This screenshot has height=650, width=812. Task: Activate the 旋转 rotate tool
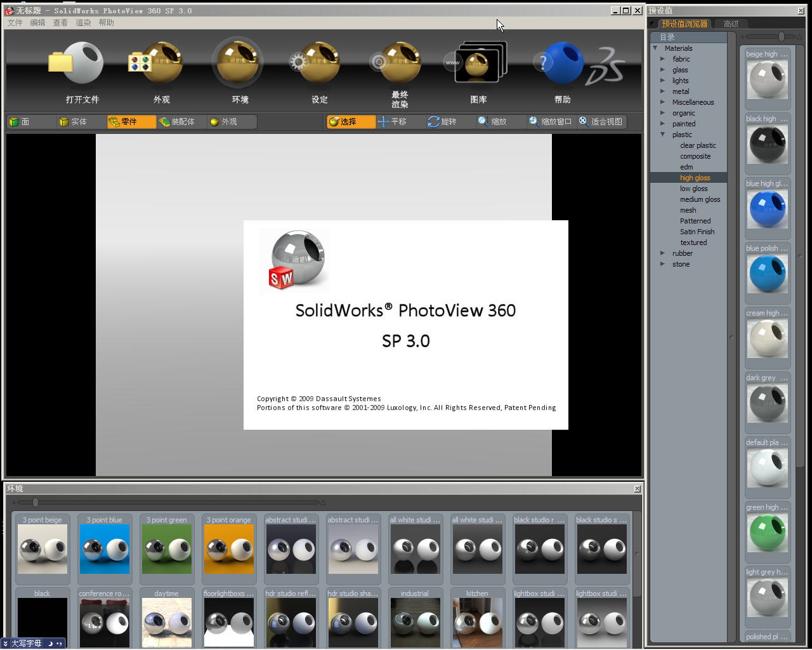[451, 122]
